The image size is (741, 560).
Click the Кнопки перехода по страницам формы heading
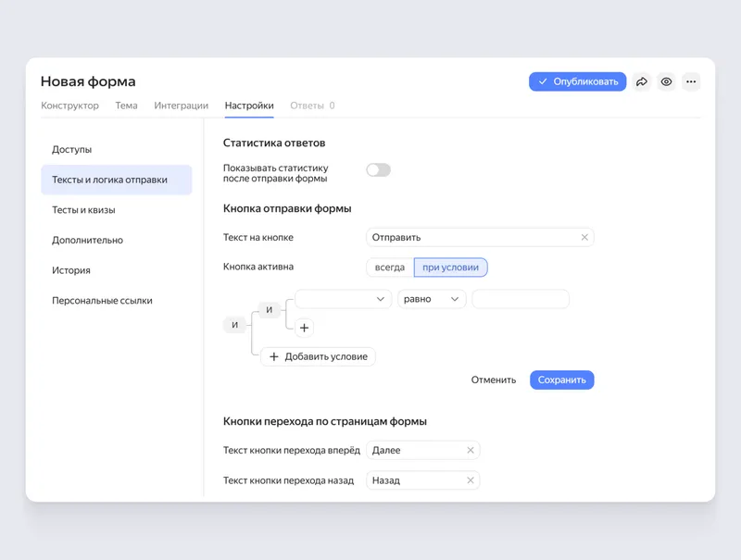pyautogui.click(x=325, y=421)
